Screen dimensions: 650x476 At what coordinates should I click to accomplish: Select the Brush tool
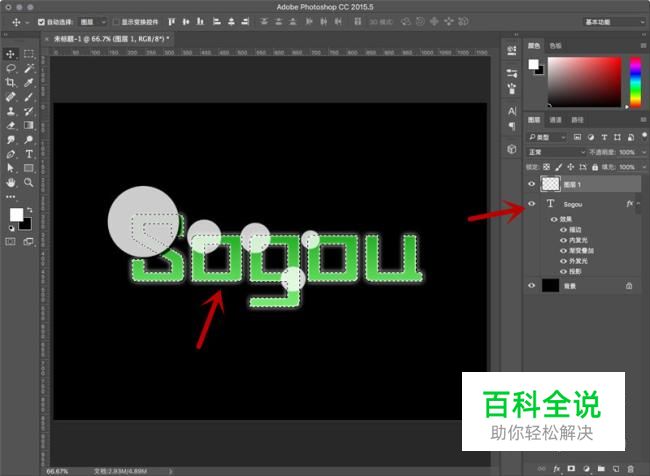(x=29, y=97)
